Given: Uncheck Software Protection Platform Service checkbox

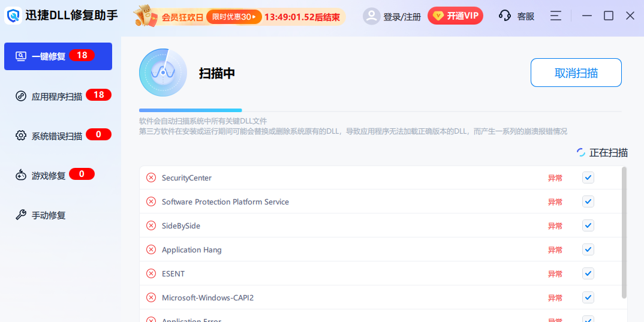Looking at the screenshot, I should tap(588, 201).
